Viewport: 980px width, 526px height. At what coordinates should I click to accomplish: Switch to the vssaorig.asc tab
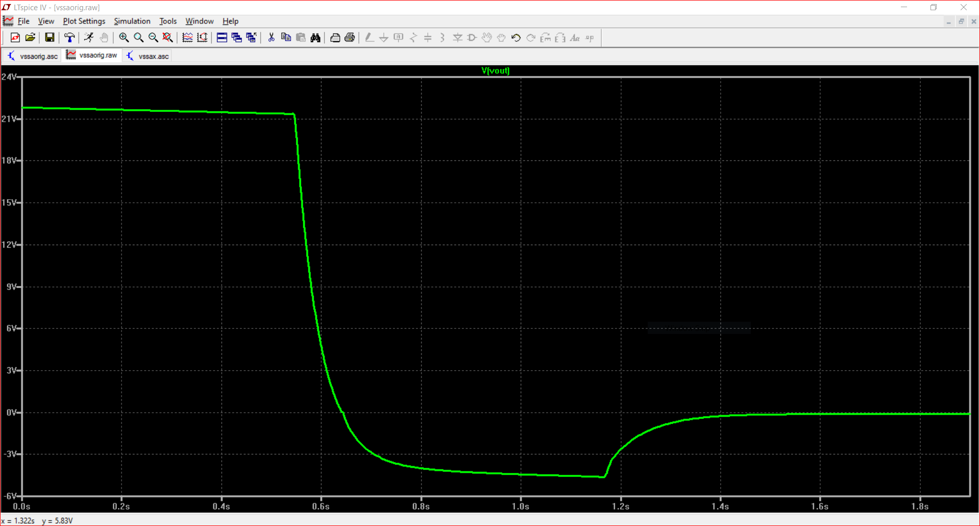32,56
